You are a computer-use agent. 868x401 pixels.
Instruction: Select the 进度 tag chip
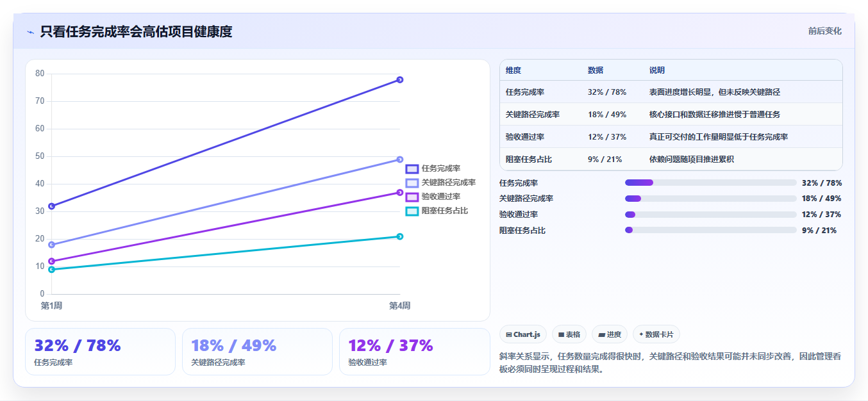(610, 334)
